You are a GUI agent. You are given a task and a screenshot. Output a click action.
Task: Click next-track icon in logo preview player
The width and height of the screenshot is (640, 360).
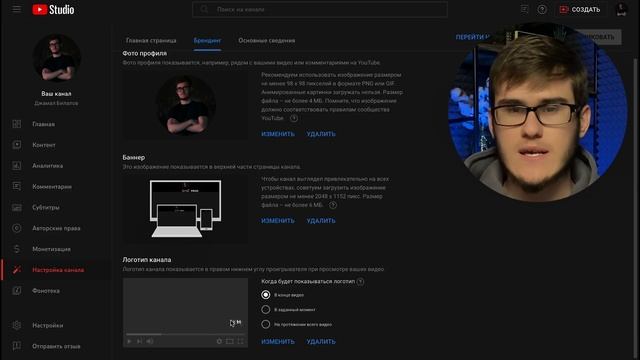coord(139,341)
